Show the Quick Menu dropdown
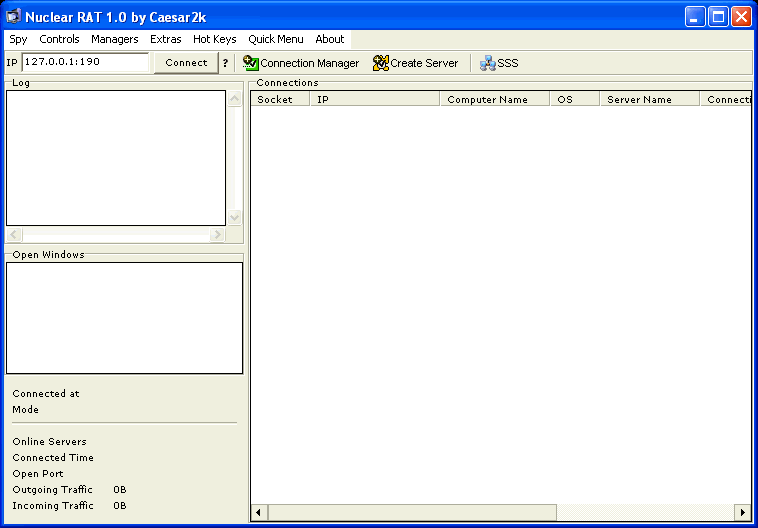This screenshot has height=528, width=758. [276, 39]
